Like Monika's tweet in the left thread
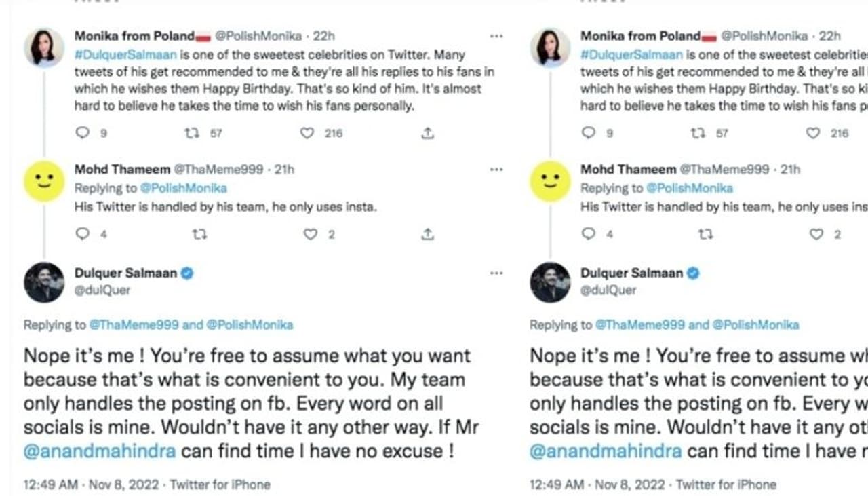Viewport: 868px width, 496px height. click(x=307, y=134)
